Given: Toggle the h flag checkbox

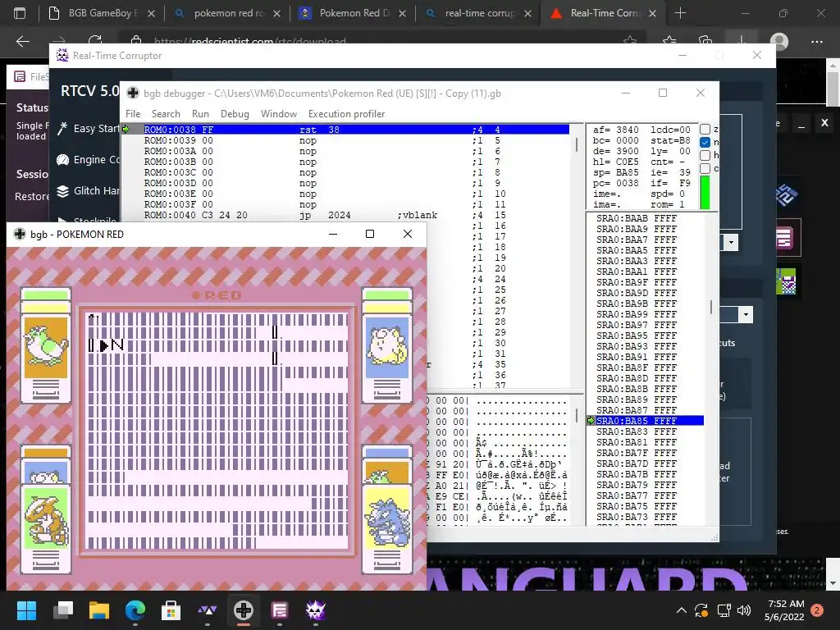Looking at the screenshot, I should [x=705, y=155].
